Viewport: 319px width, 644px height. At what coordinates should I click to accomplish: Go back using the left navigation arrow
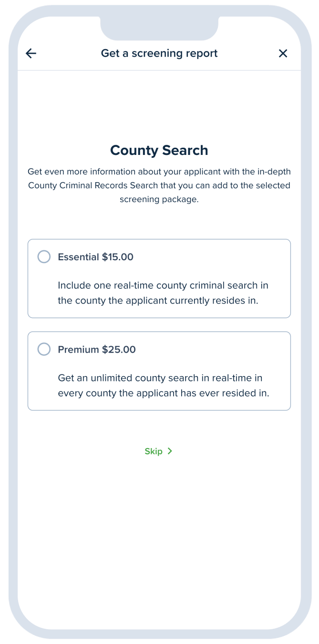(x=31, y=53)
